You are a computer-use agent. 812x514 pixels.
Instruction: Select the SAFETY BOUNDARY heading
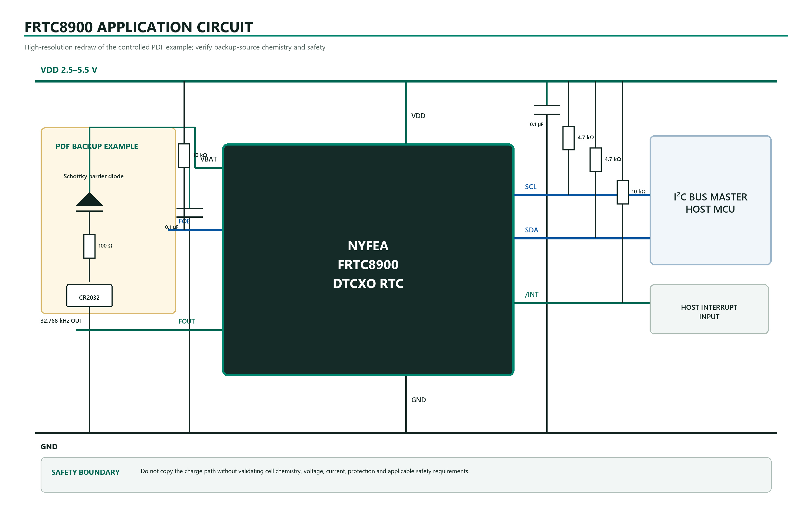tap(85, 472)
